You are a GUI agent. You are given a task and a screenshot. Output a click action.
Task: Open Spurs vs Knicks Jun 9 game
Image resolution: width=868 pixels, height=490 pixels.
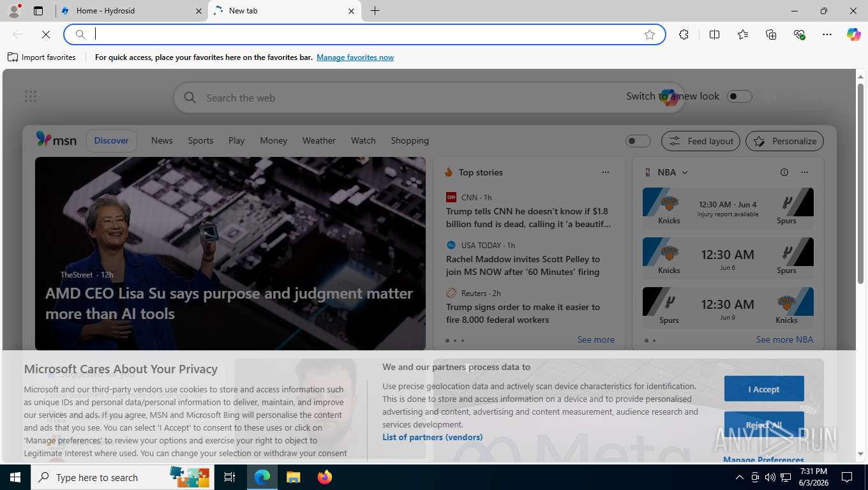pos(728,308)
